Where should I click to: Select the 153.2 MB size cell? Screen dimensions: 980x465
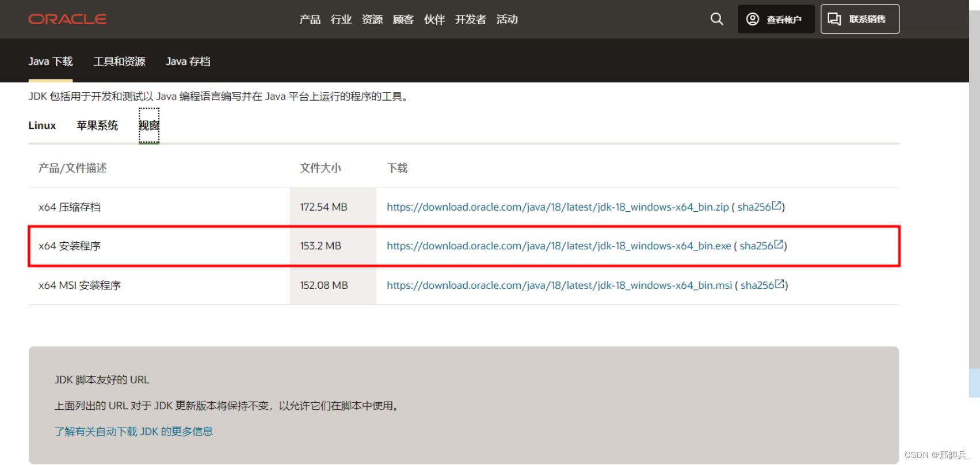333,246
